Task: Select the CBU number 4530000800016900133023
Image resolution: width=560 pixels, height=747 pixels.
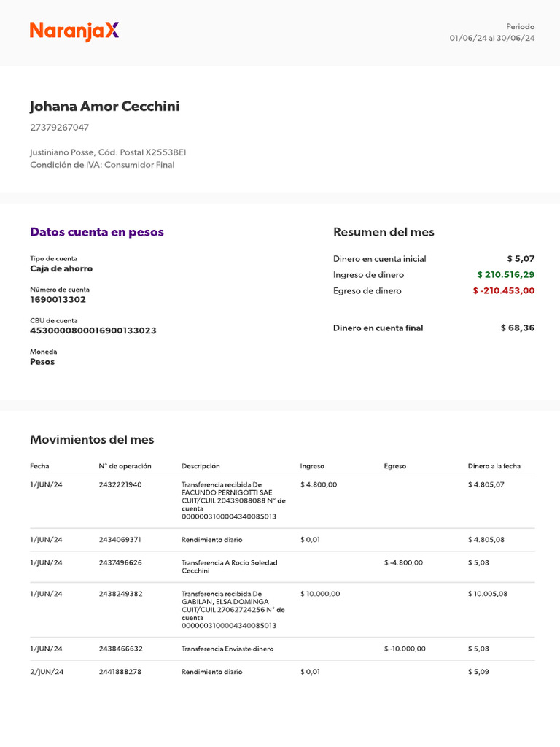Action: click(93, 330)
